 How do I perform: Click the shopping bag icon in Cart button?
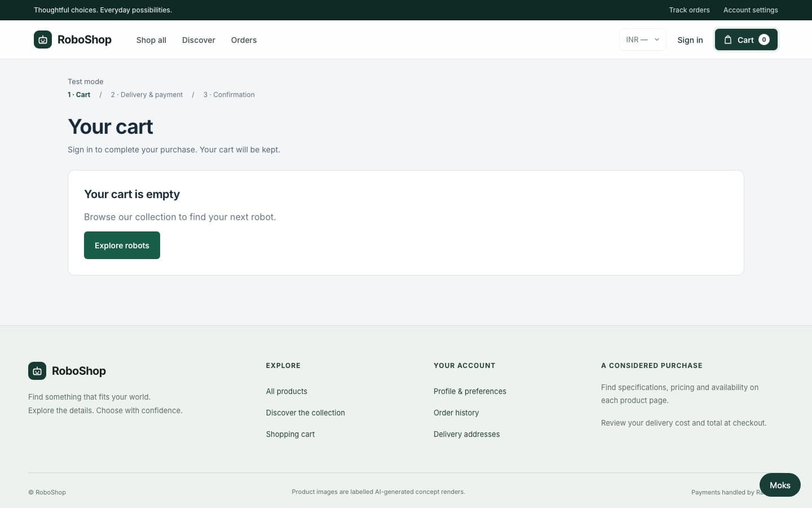pos(728,40)
